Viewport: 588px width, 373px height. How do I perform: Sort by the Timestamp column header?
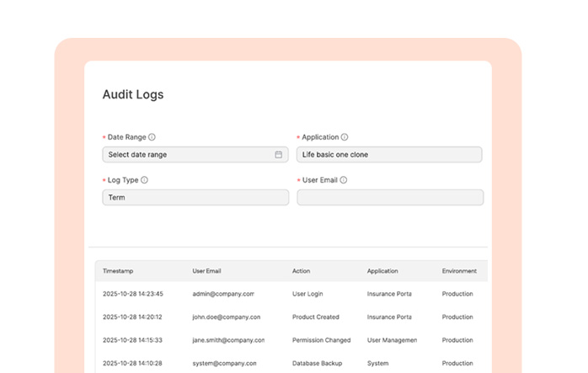click(118, 271)
